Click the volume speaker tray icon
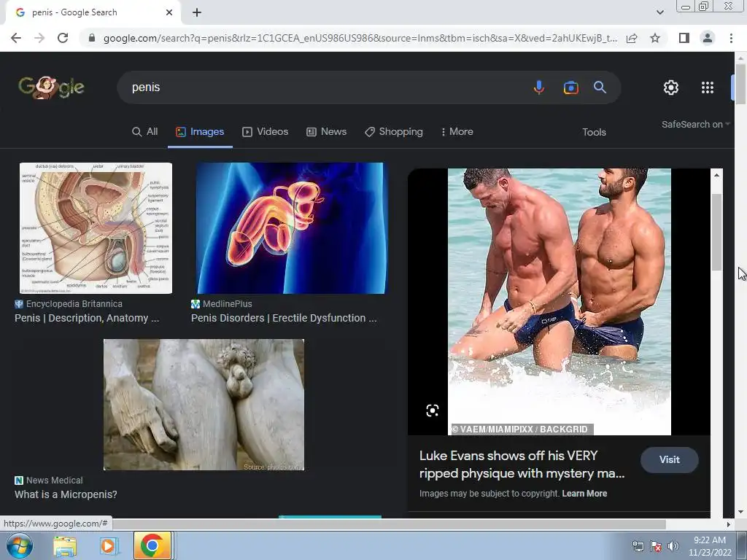The height and width of the screenshot is (560, 747). tap(673, 546)
